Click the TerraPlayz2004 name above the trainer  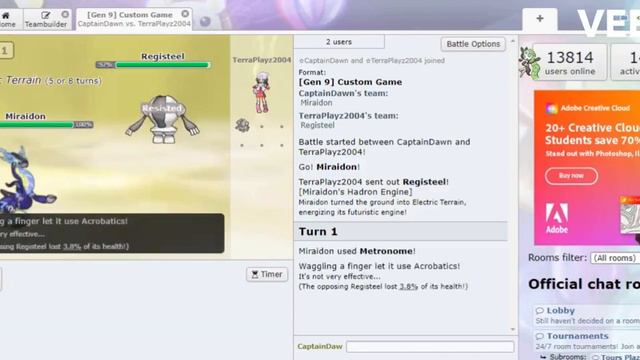point(262,60)
